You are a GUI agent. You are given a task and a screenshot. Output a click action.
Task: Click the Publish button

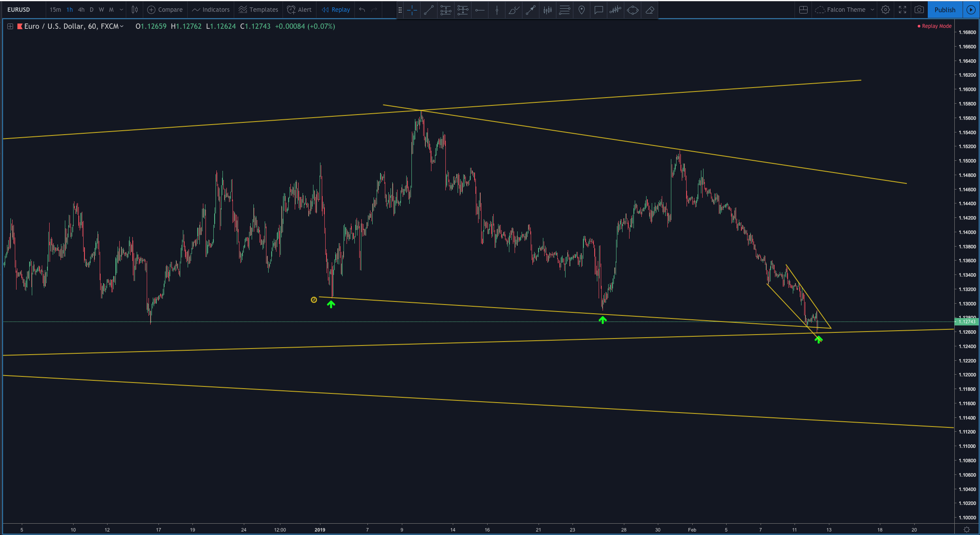[945, 10]
